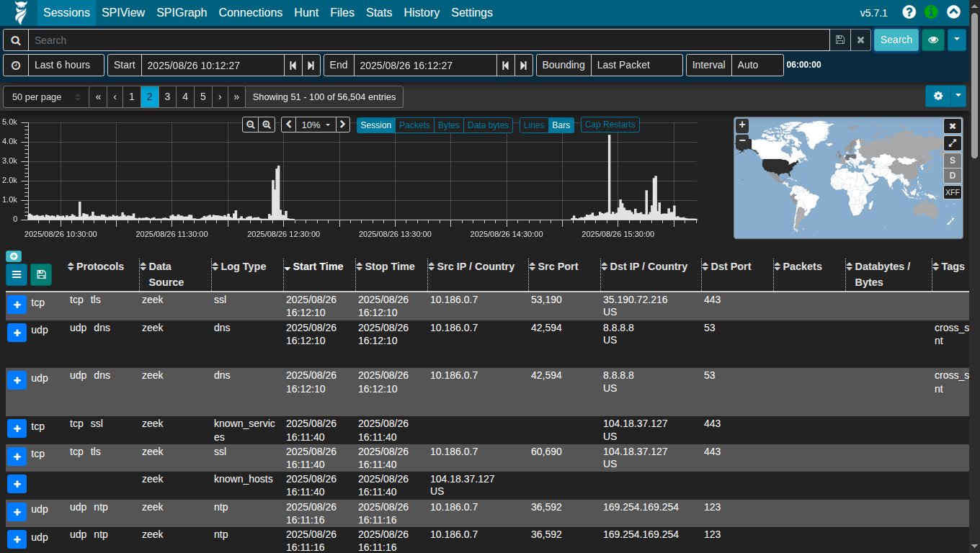Expand the first tcp tls session row

pos(17,305)
